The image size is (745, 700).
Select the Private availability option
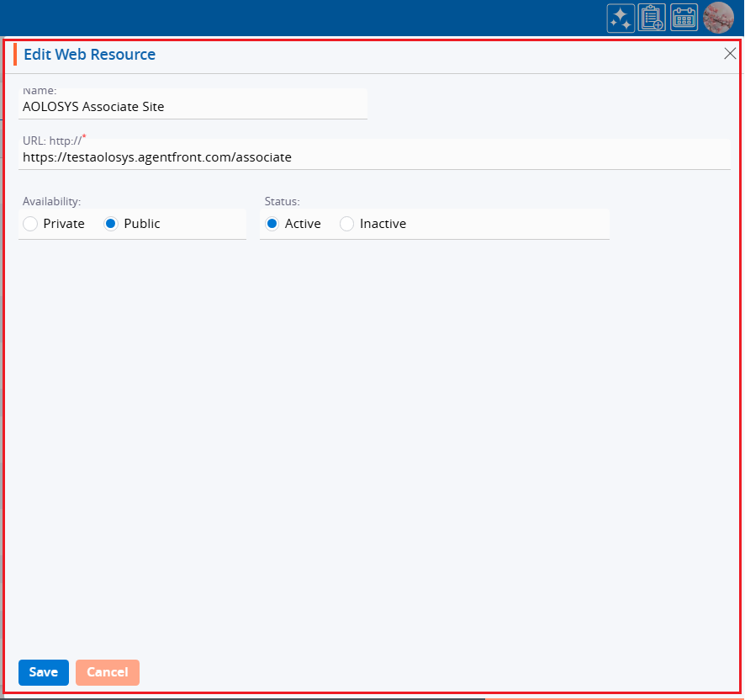31,224
